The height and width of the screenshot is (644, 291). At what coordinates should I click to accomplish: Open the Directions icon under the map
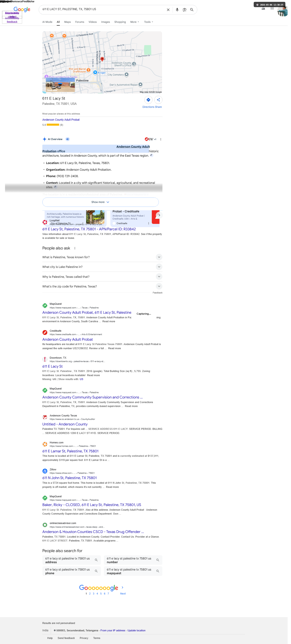[148, 100]
